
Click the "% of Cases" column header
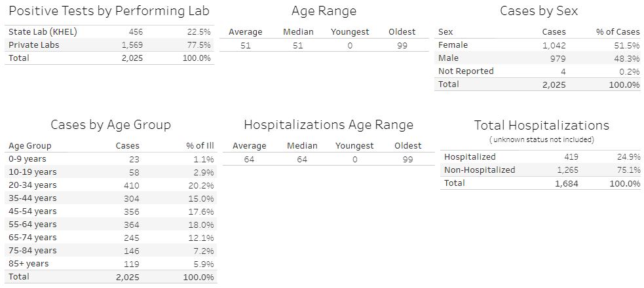click(x=619, y=31)
